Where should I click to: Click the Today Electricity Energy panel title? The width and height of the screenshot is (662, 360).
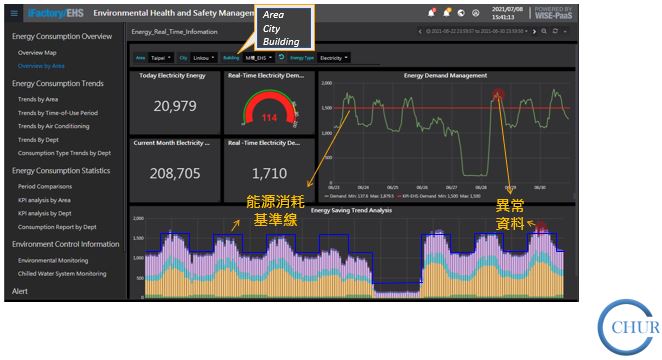172,76
